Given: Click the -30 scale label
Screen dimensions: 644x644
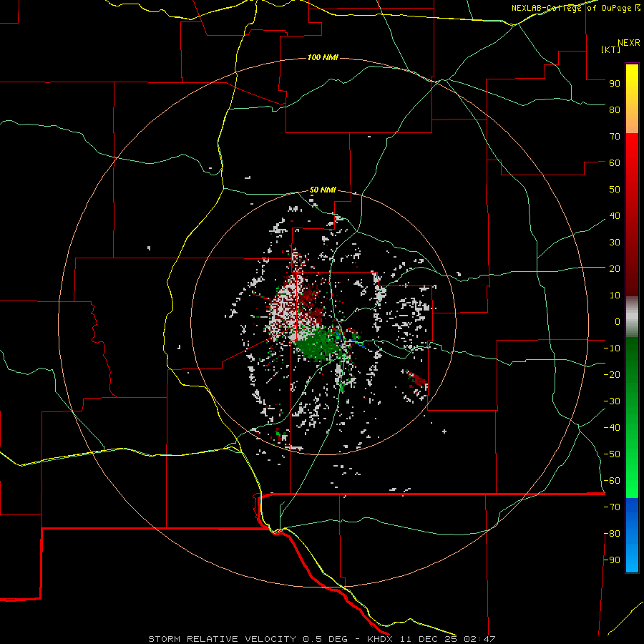Looking at the screenshot, I should 612,401.
